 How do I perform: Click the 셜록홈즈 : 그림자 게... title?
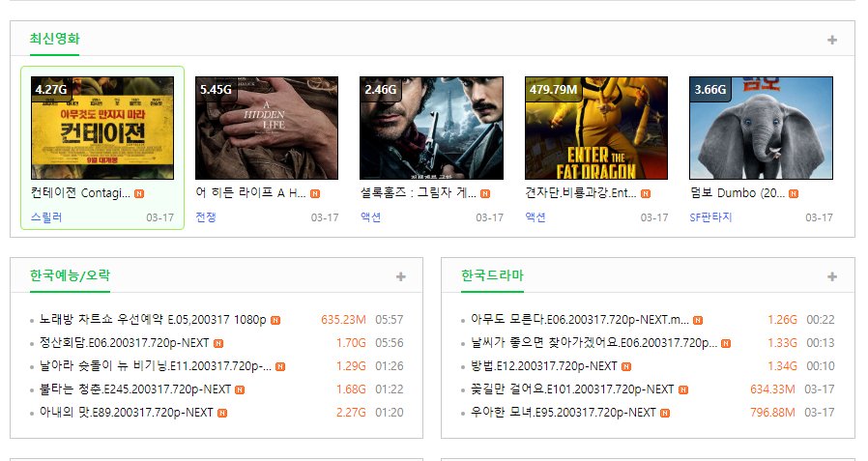(x=418, y=193)
